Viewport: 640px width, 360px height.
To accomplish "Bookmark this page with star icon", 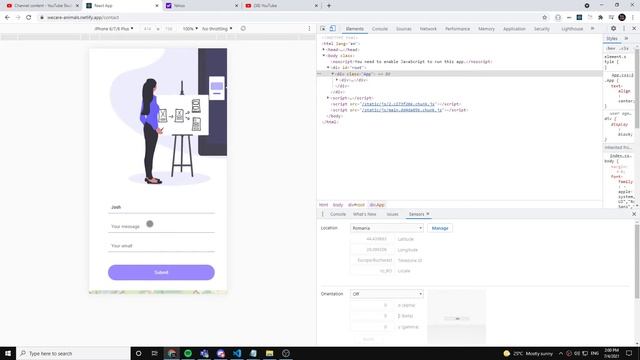I will [x=544, y=18].
